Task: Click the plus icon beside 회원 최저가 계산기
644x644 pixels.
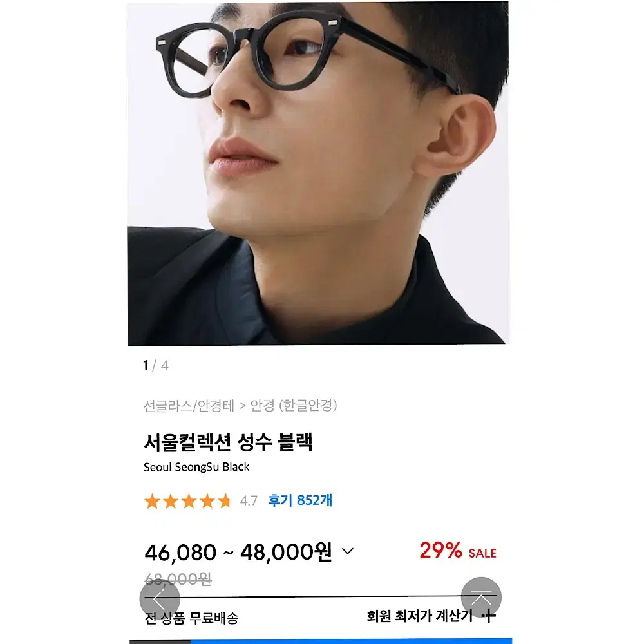Action: [488, 616]
